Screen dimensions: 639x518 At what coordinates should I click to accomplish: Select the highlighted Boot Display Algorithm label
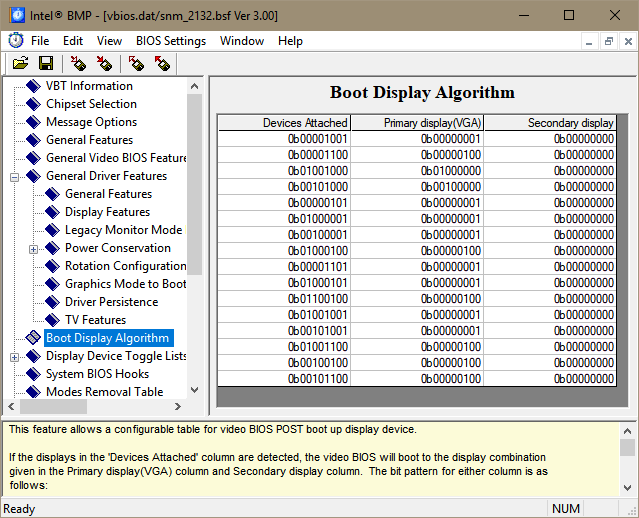click(108, 338)
